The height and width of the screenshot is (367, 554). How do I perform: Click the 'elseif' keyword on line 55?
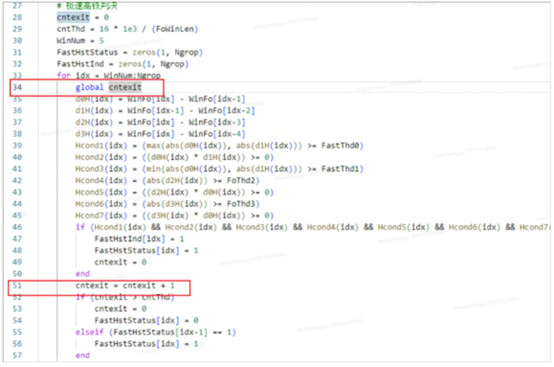[x=89, y=332]
